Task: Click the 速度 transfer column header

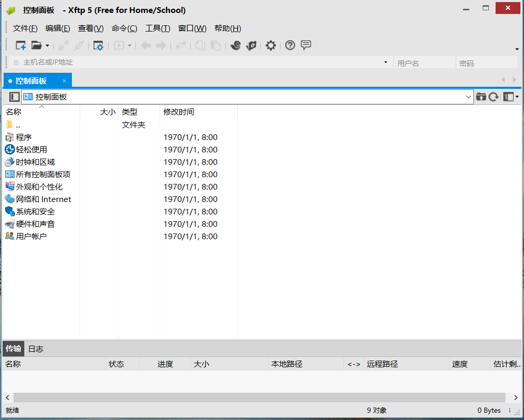Action: click(470, 364)
